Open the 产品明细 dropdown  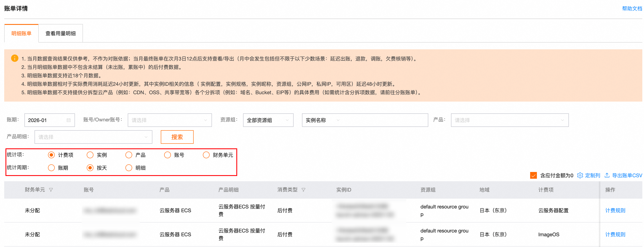click(93, 137)
